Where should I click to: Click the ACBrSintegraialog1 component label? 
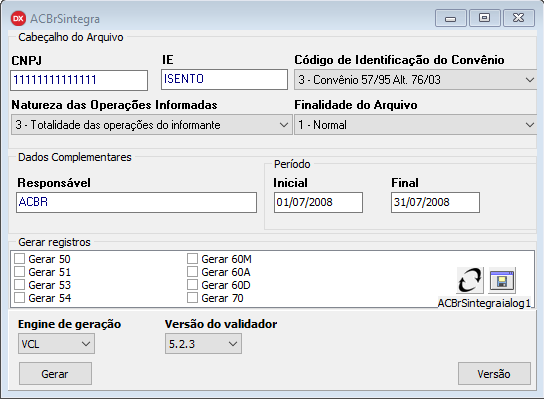point(484,303)
